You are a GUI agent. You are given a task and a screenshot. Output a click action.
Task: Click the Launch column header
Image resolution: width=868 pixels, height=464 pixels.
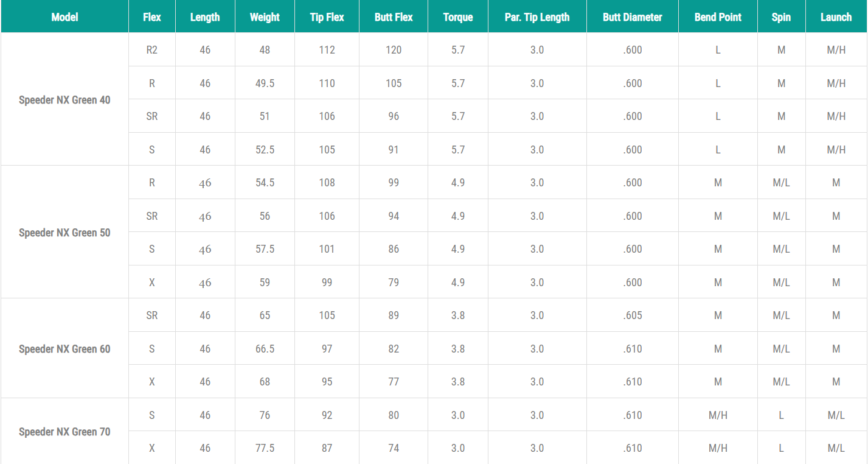point(836,17)
